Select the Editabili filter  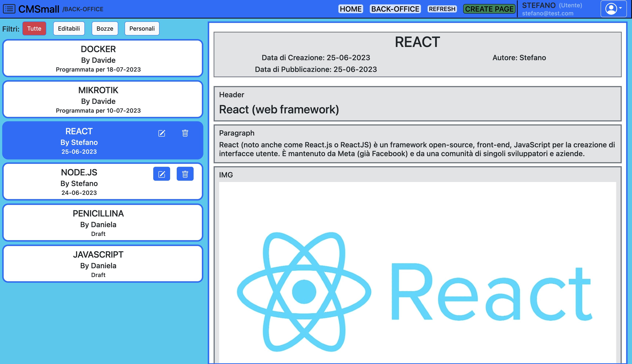point(69,28)
